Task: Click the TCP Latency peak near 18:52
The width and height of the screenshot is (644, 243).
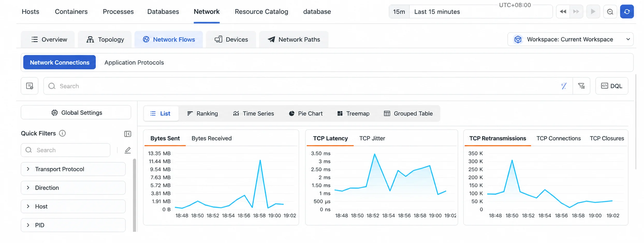Action: (x=375, y=154)
